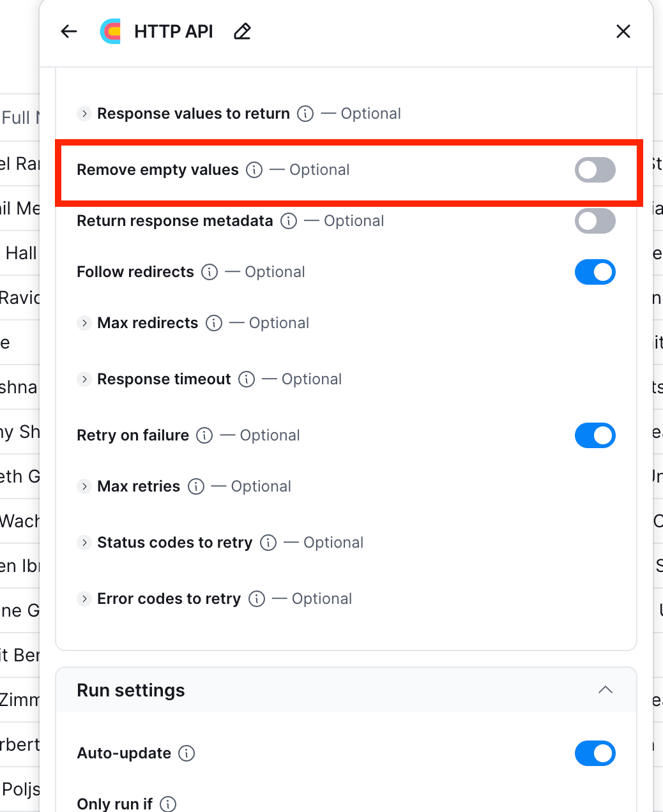The height and width of the screenshot is (812, 663).
Task: Show info for Retry on failure
Action: point(204,435)
